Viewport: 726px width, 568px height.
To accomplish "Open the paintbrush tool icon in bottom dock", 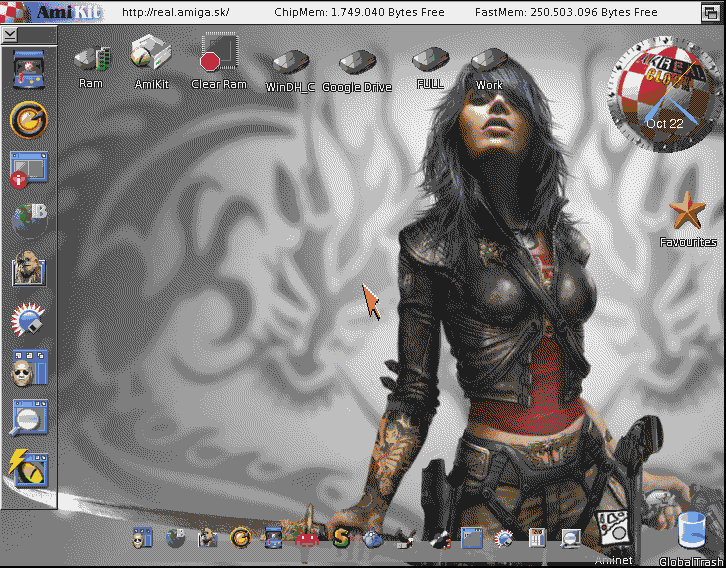I will tap(406, 539).
